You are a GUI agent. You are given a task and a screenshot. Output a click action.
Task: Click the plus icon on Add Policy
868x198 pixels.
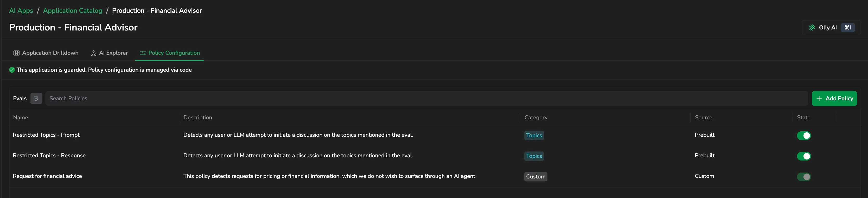(x=819, y=98)
